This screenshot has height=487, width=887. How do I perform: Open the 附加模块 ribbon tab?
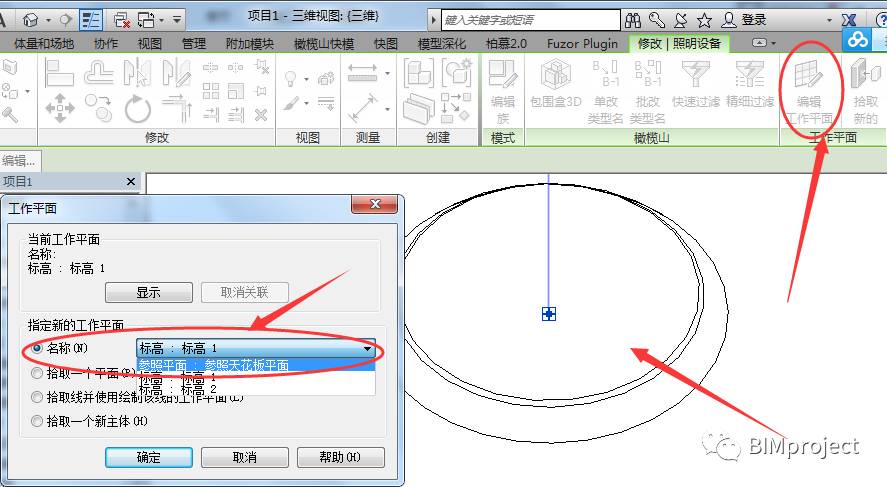click(249, 44)
